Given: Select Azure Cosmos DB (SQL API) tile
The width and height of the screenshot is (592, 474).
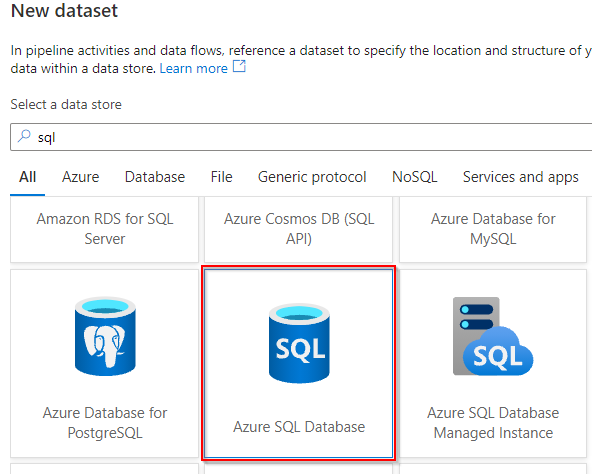Looking at the screenshot, I should click(299, 229).
